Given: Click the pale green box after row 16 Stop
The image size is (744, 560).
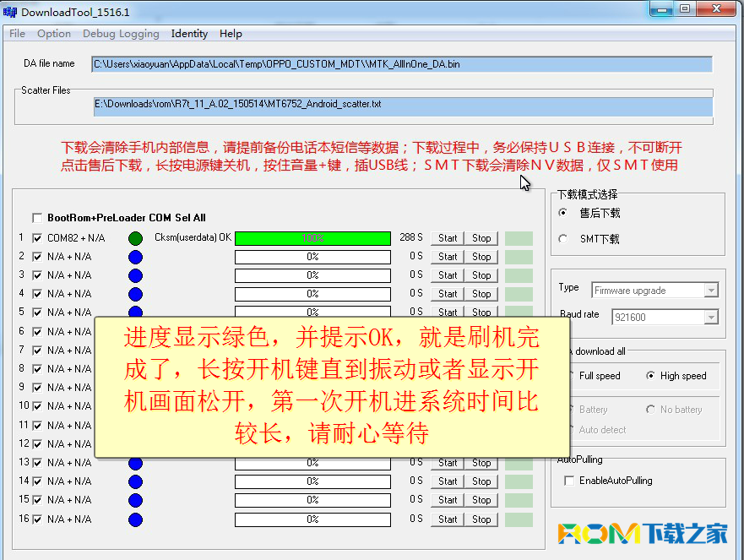Looking at the screenshot, I should (519, 519).
